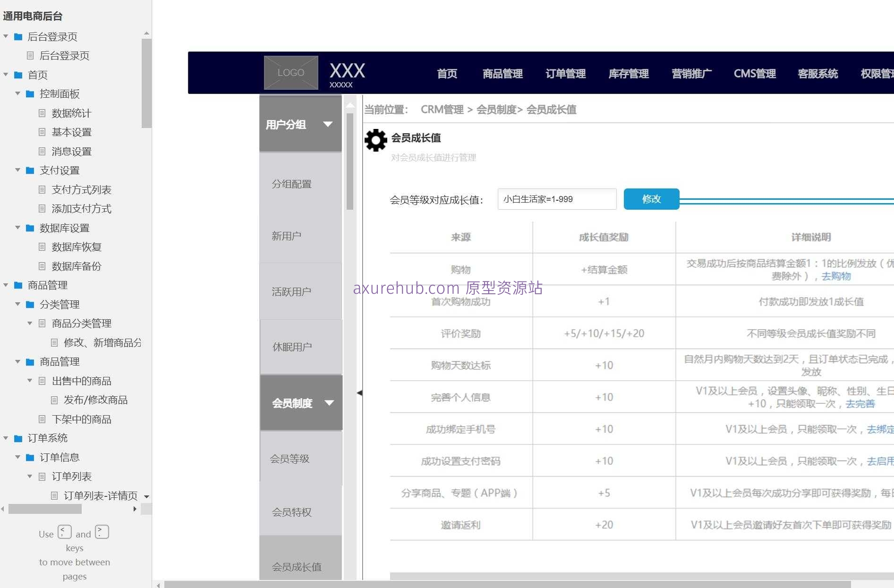
Task: Open the 去购物 link in the table
Action: coord(835,276)
